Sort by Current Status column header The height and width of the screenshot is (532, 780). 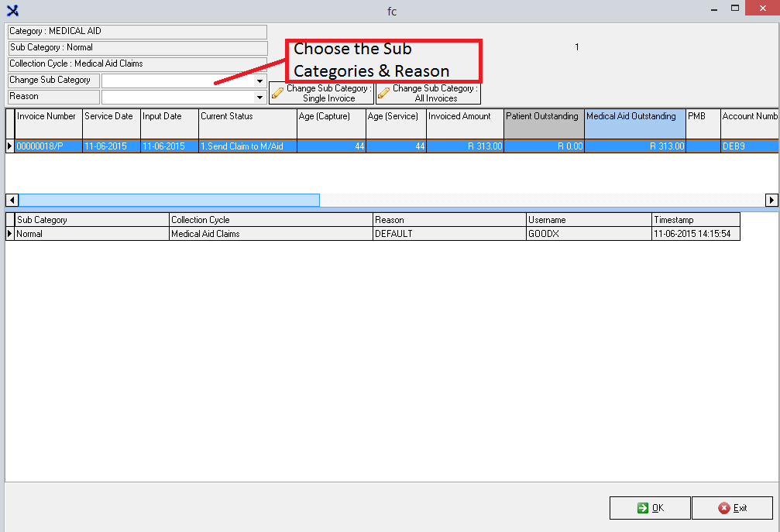tap(247, 117)
